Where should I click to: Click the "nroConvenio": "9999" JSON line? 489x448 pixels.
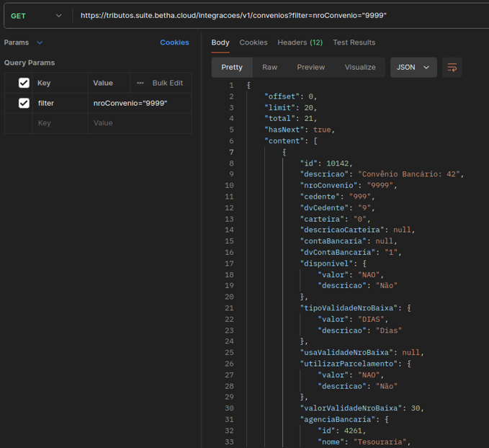click(x=349, y=185)
